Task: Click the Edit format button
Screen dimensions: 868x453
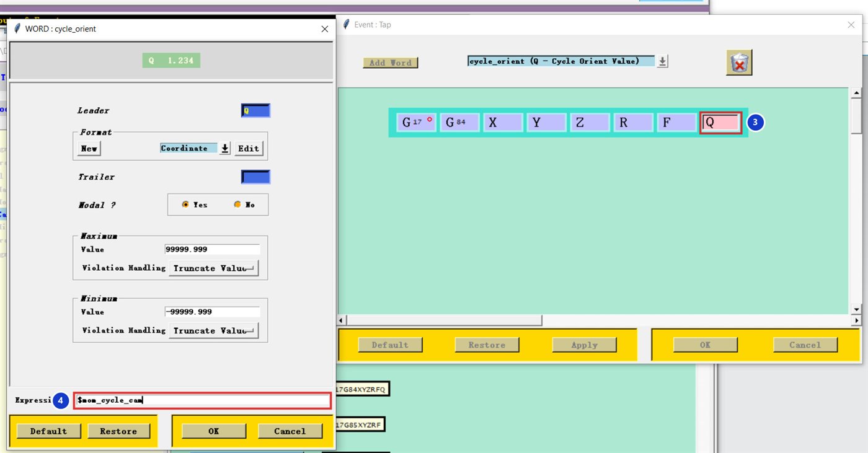Action: 249,149
